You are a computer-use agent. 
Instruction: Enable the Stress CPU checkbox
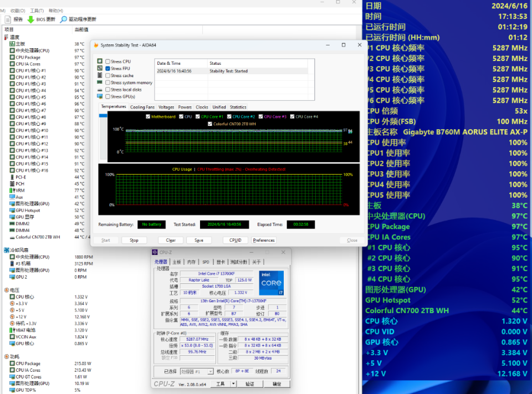tap(108, 62)
